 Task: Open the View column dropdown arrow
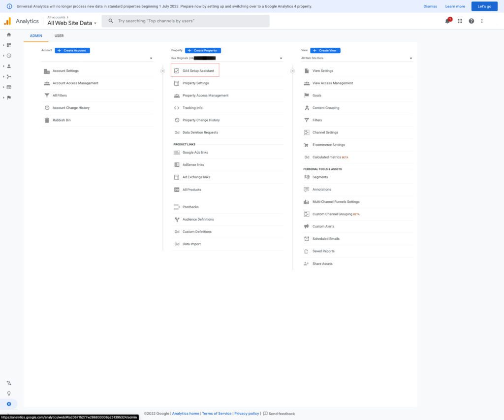(411, 58)
